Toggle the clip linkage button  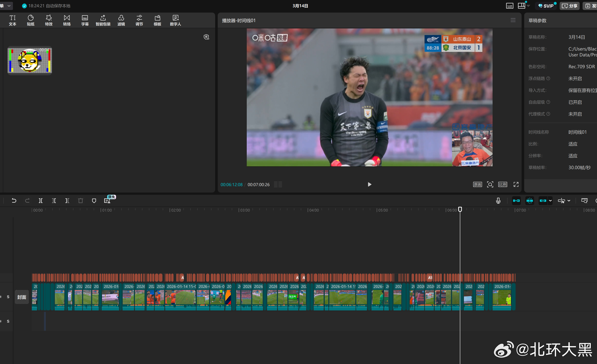click(x=543, y=200)
